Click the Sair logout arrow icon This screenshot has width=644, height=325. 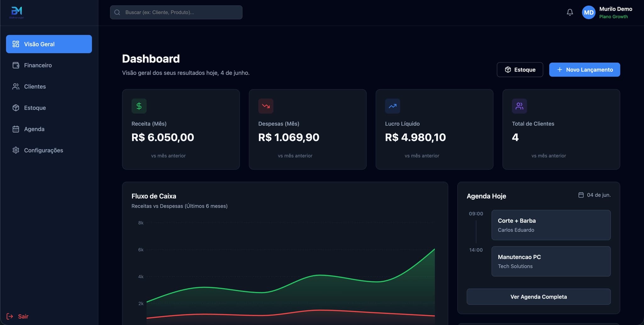(x=10, y=316)
